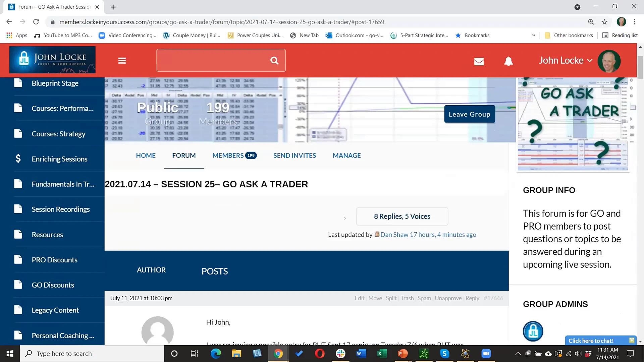644x362 pixels.
Task: Close the Forum – GO Ask A Trader tab
Action: point(97,7)
